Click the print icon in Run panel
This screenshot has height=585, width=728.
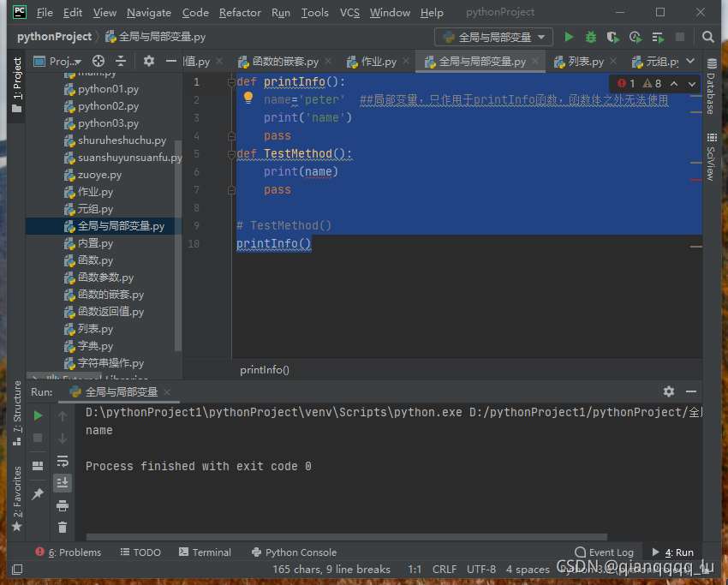[63, 505]
